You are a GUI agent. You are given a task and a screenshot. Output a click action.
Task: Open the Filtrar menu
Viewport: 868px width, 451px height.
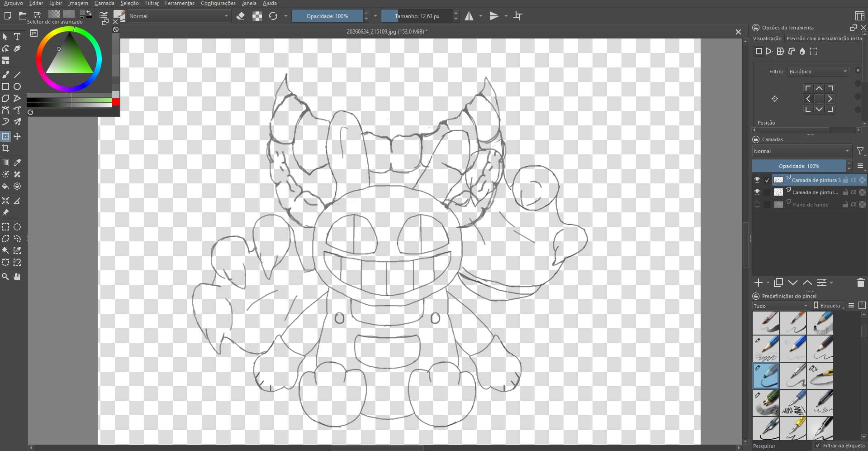(x=152, y=3)
